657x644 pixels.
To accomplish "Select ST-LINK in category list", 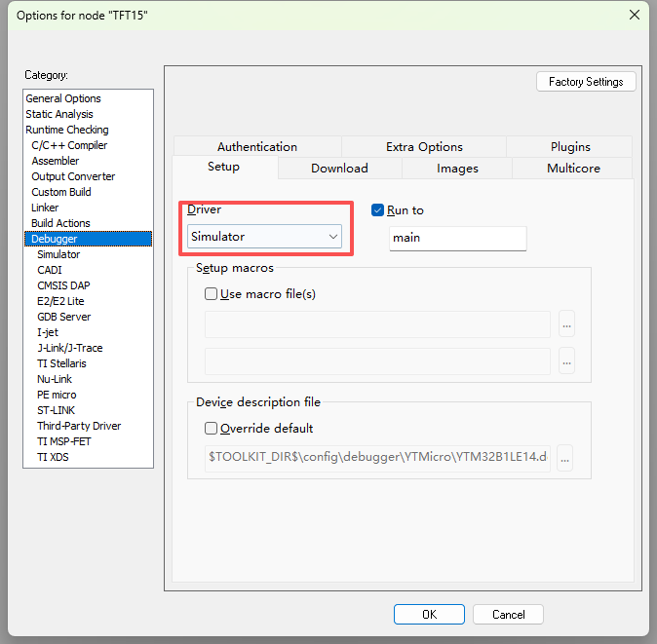I will (x=57, y=410).
